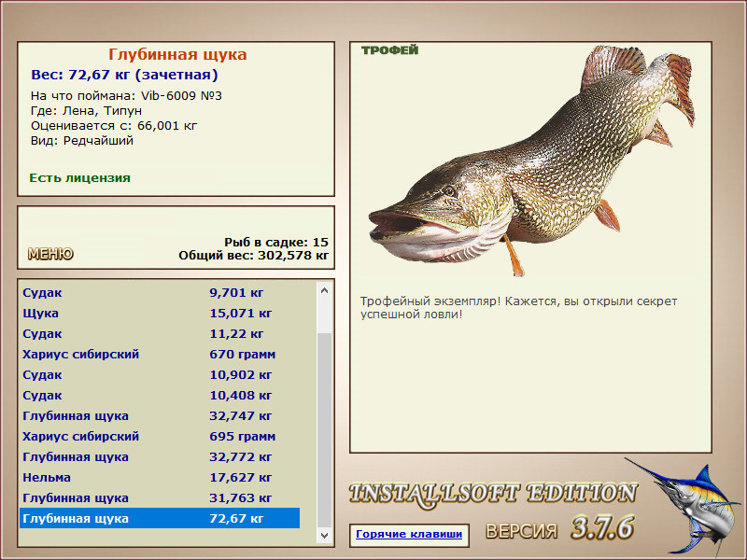Click the scrollbar down arrow in fish list
The height and width of the screenshot is (560, 747).
point(324,535)
